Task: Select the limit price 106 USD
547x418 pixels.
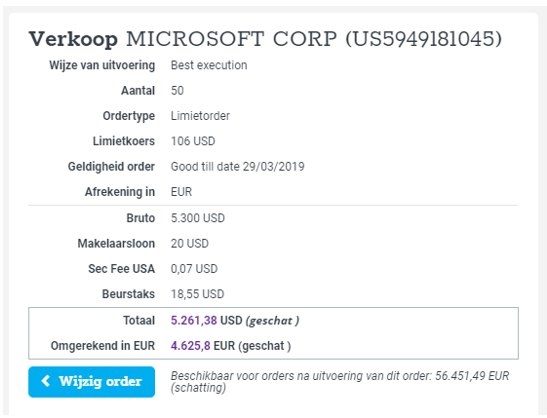Action: (x=193, y=141)
